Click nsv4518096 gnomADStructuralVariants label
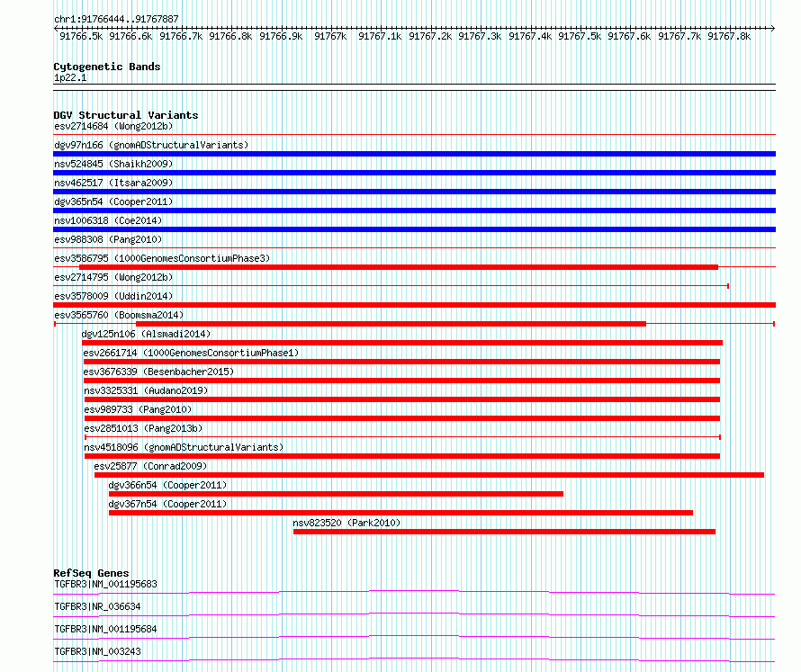Viewport: 801px width, 672px height. (184, 447)
